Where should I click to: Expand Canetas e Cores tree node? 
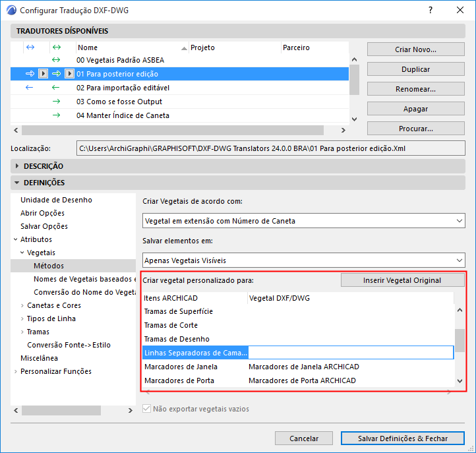click(22, 305)
